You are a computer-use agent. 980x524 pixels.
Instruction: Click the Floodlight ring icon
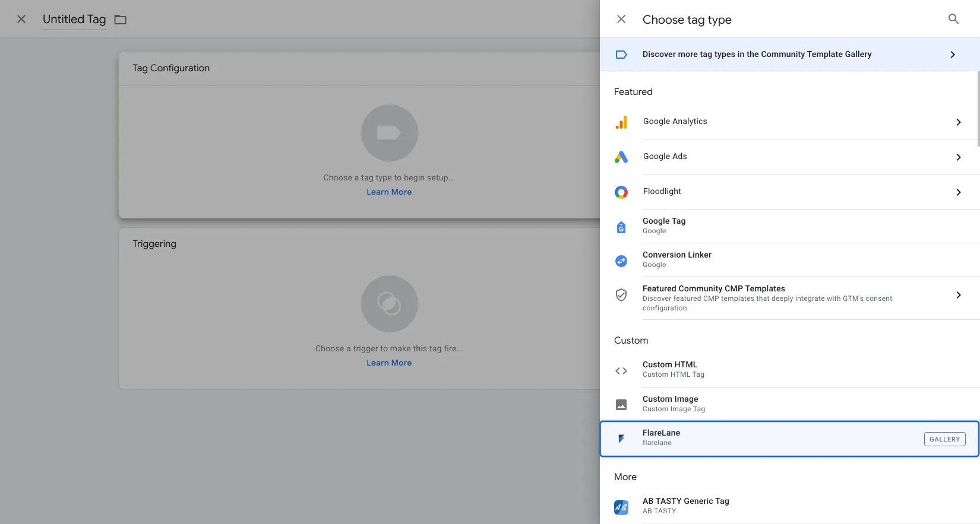click(x=621, y=192)
